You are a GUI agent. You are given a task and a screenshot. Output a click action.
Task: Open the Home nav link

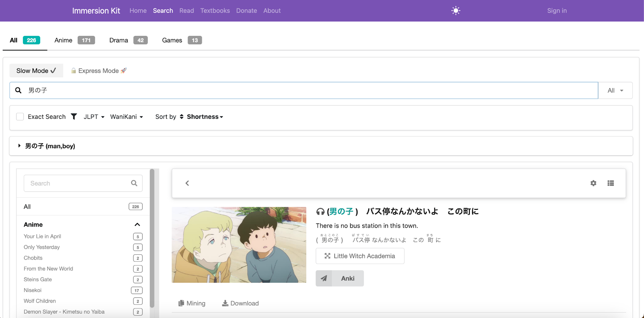click(138, 11)
